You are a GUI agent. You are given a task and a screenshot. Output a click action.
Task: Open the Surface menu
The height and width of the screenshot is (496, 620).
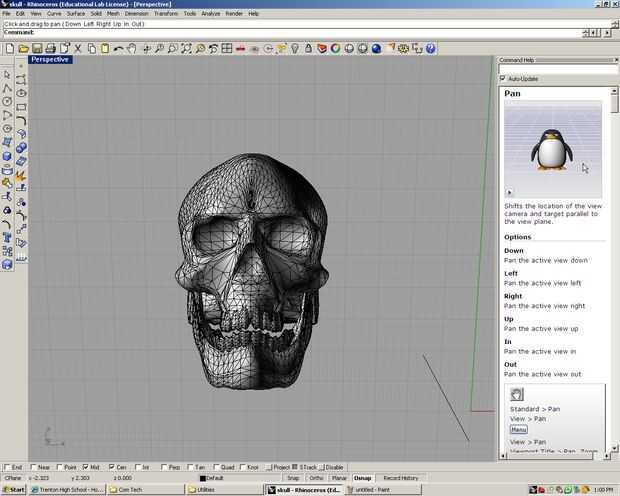pyautogui.click(x=76, y=13)
